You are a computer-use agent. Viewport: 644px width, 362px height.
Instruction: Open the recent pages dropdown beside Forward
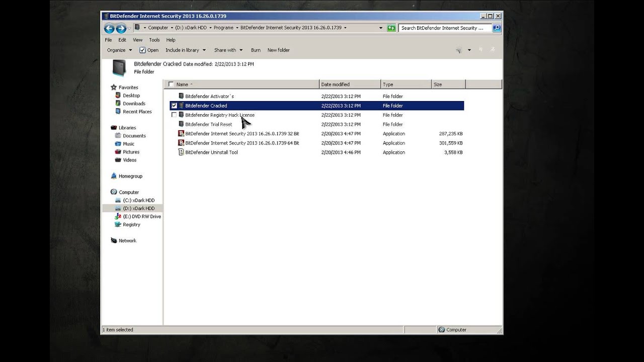[129, 28]
